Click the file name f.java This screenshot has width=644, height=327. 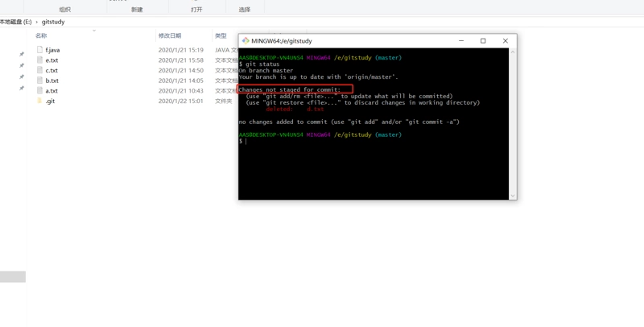tap(52, 50)
